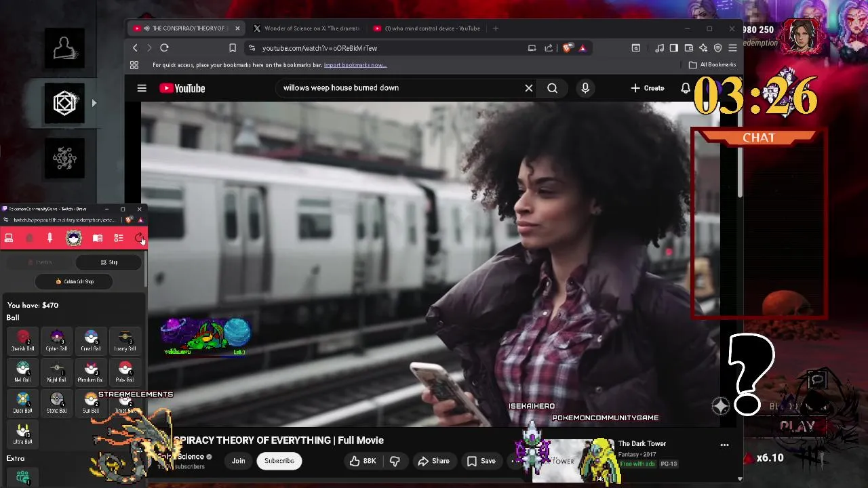868x488 pixels.
Task: Start voice search with the microphone icon
Action: coord(585,88)
